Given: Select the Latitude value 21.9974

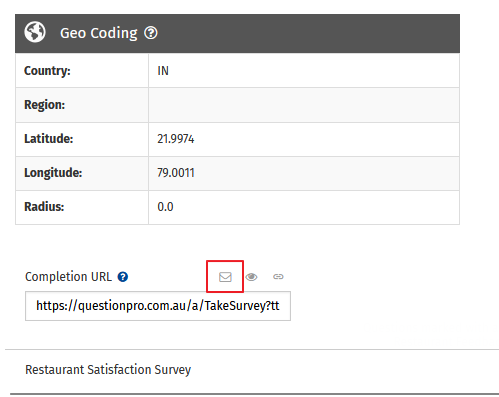Looking at the screenshot, I should coord(176,139).
